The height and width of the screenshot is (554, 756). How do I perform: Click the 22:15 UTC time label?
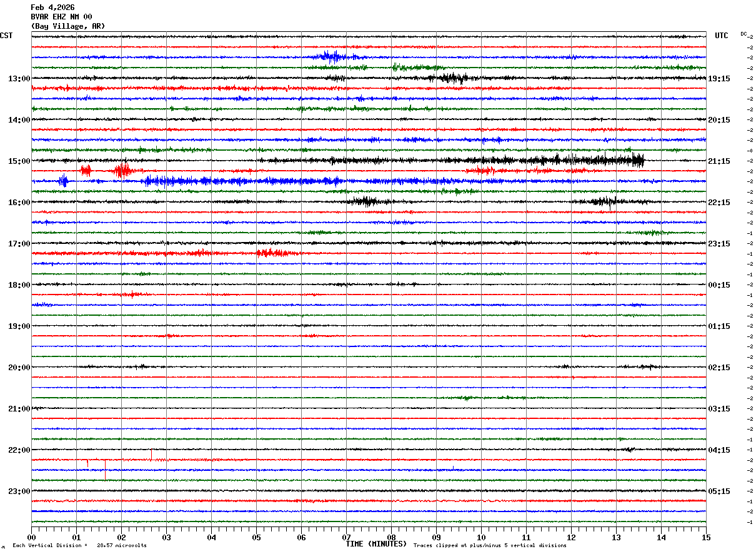coord(719,203)
